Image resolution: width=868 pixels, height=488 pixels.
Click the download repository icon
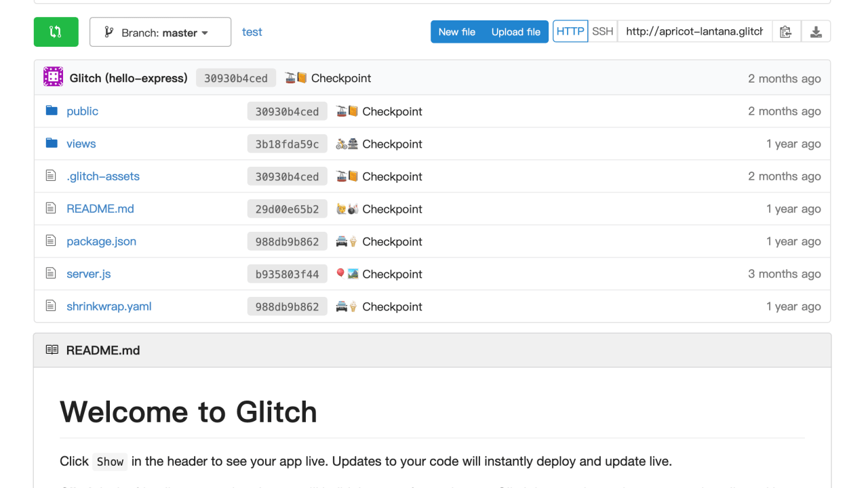tap(816, 31)
